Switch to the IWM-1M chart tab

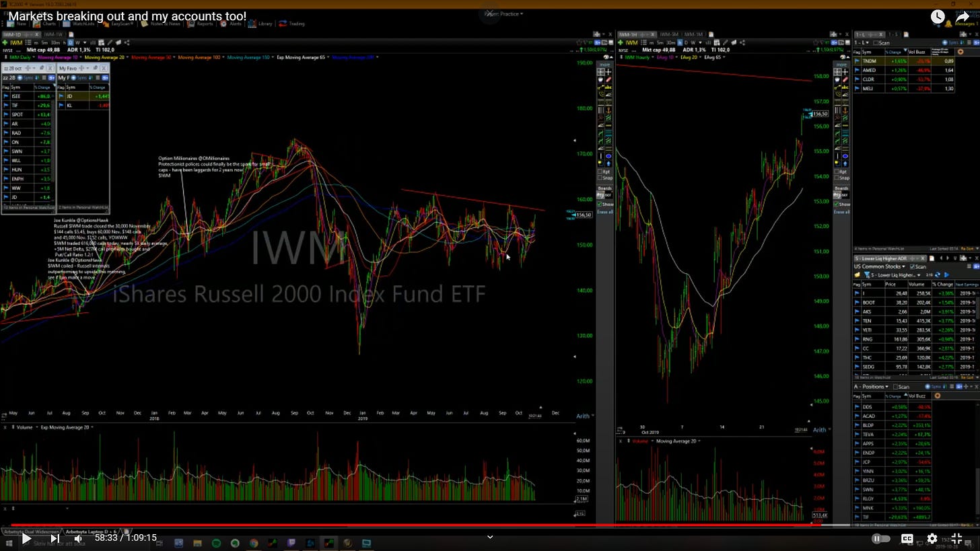point(693,34)
